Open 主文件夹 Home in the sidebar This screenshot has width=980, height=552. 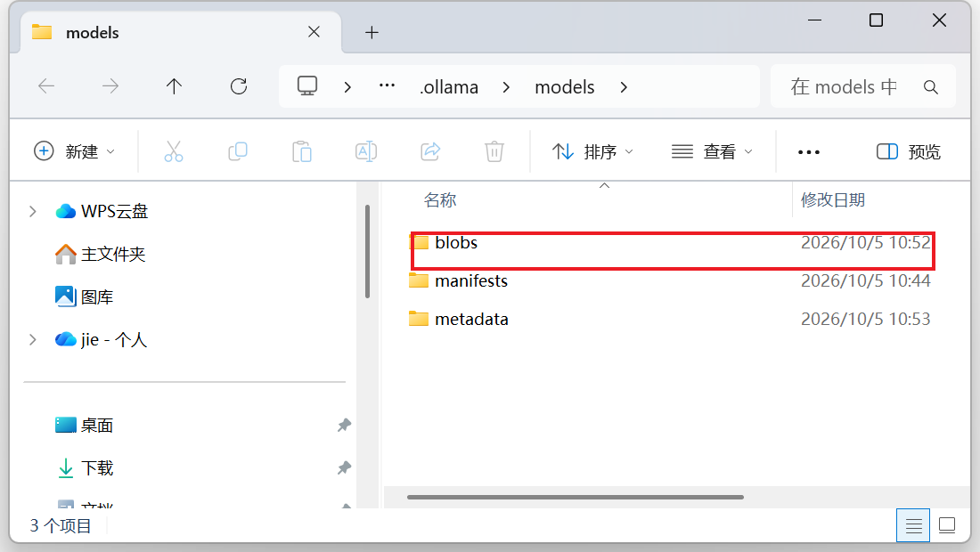click(100, 254)
